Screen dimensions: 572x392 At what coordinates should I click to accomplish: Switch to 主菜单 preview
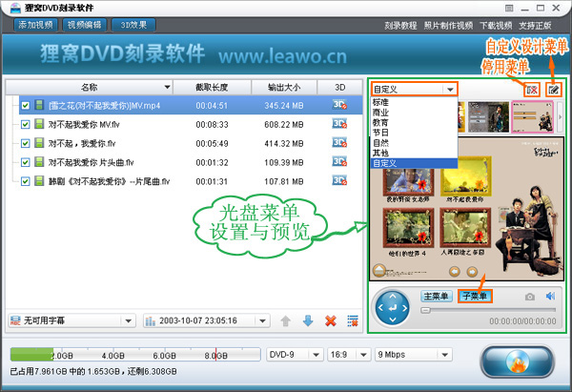coord(436,296)
